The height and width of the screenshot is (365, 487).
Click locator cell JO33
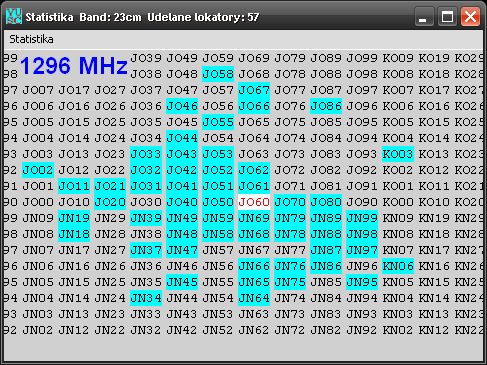pyautogui.click(x=146, y=154)
